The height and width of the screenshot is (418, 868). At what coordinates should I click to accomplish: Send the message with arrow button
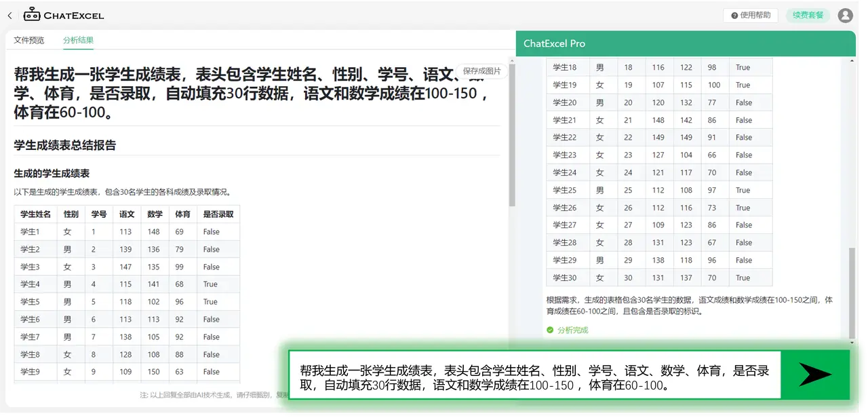point(815,375)
